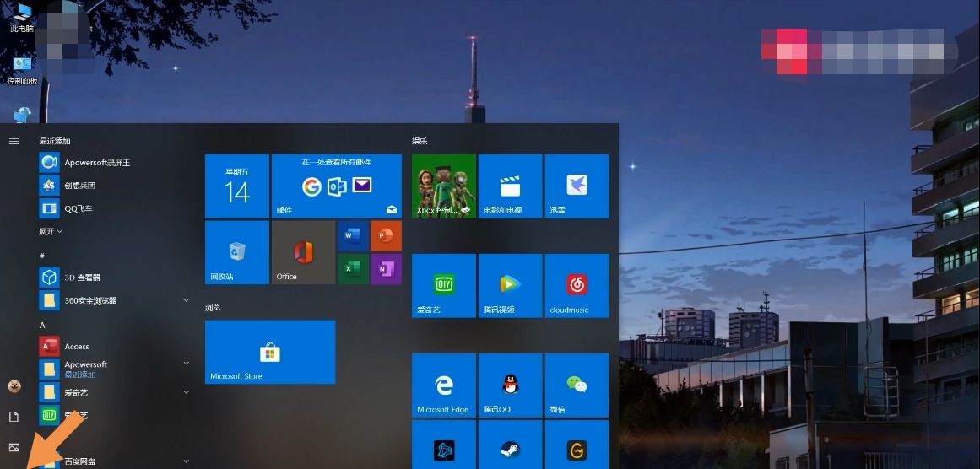Open the 爱奇艺 tile
Image resolution: width=980 pixels, height=469 pixels.
click(x=444, y=285)
